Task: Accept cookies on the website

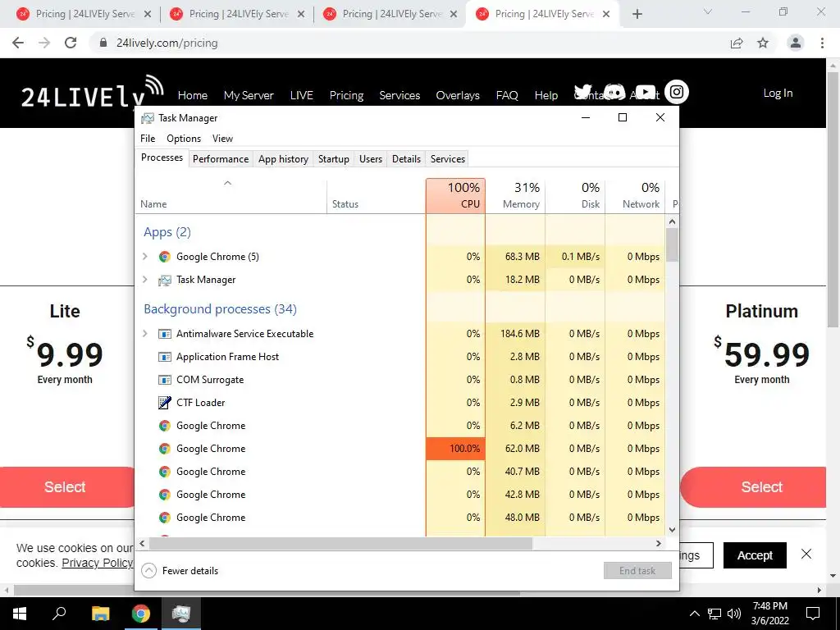Action: coord(755,555)
